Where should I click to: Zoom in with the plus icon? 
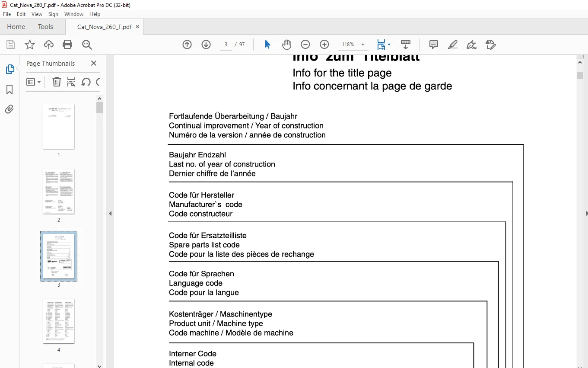point(324,45)
